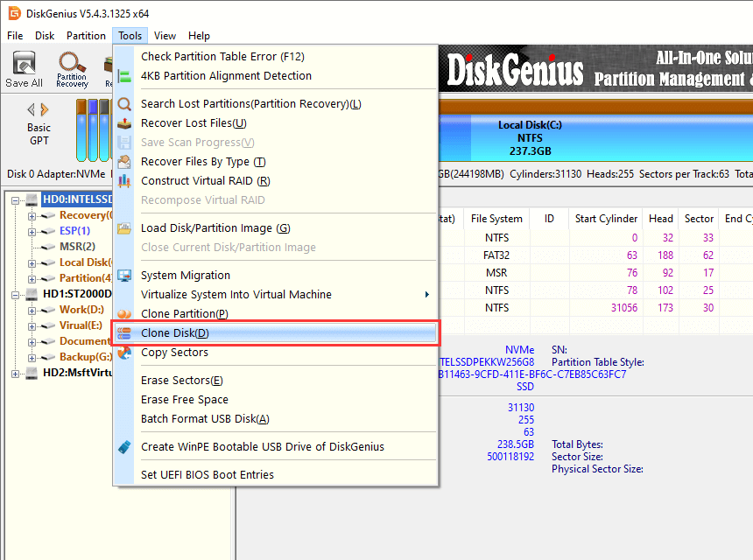Click the Search Lost Partitions magnifier icon
The width and height of the screenshot is (753, 560).
(x=124, y=104)
